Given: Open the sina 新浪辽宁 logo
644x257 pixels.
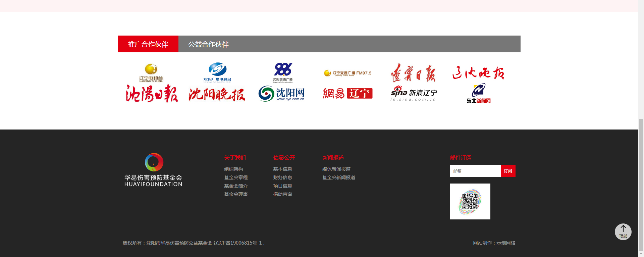Looking at the screenshot, I should (414, 94).
